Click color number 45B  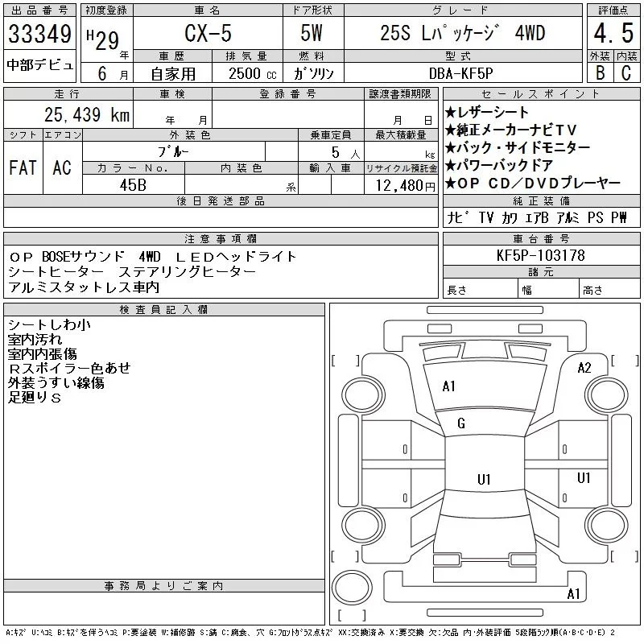(x=133, y=185)
